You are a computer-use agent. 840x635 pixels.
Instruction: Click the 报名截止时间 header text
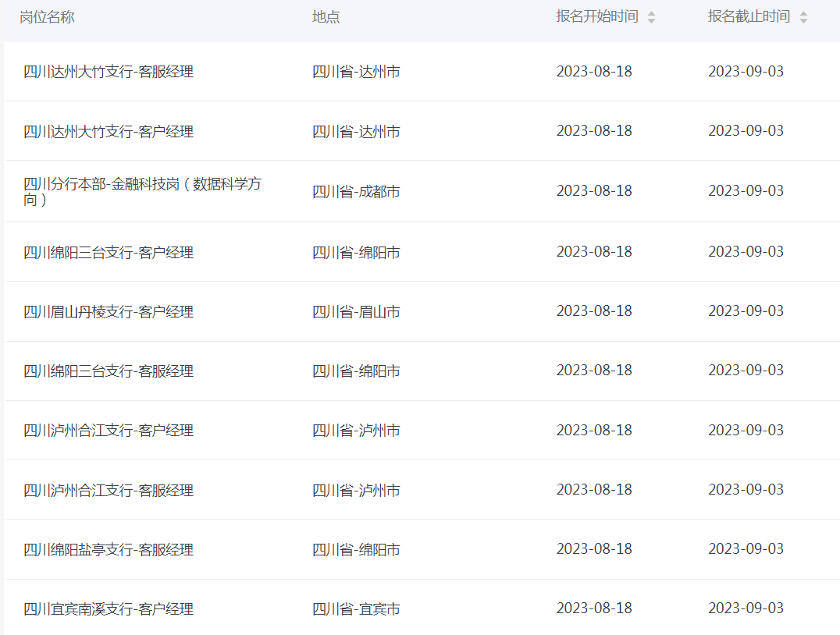coord(749,17)
